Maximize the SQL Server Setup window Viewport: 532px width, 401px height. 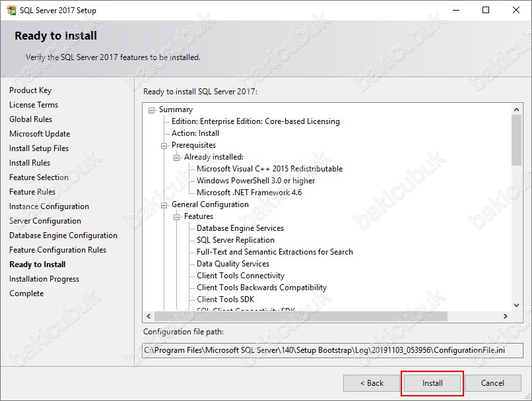tap(486, 10)
